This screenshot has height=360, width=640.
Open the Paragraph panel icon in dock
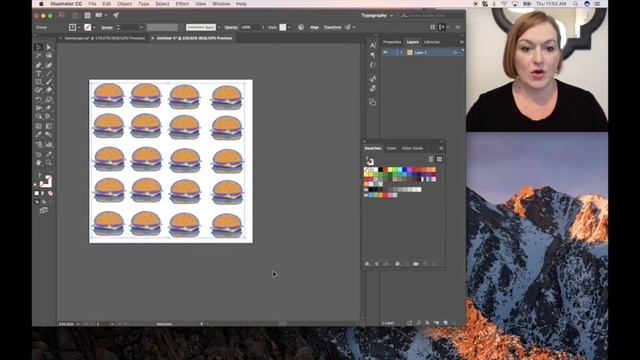coord(373,55)
